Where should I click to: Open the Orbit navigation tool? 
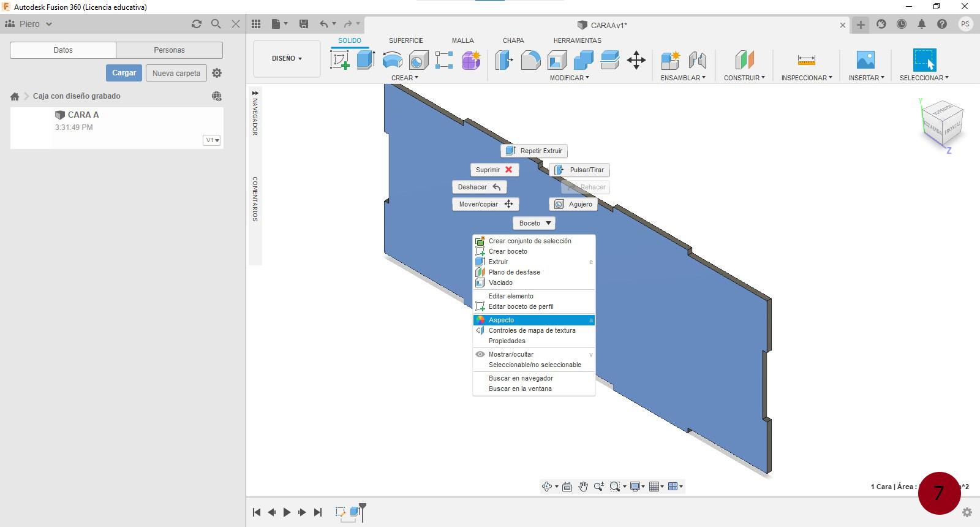click(547, 487)
